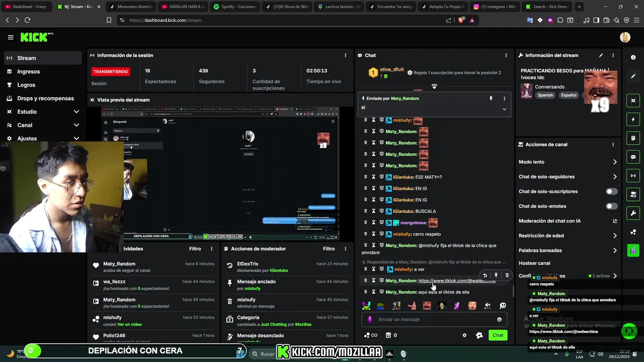
Task: Click the Filtro button in activities panel
Action: click(195, 249)
